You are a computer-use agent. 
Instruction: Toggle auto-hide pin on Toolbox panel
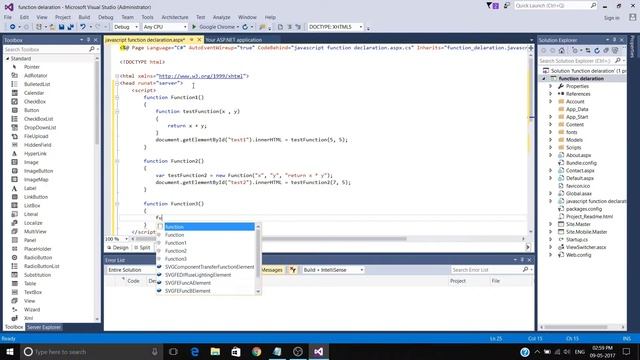coord(89,40)
